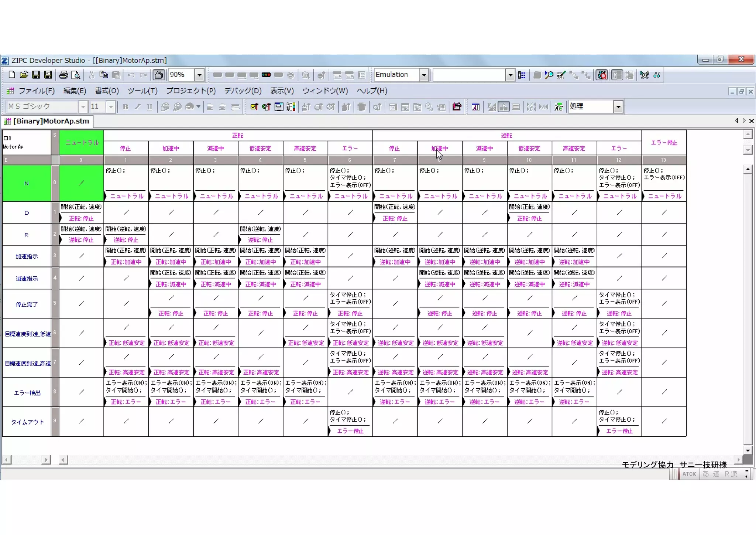This screenshot has width=756, height=535.
Task: Open the デバッグ(D) menu
Action: point(243,91)
